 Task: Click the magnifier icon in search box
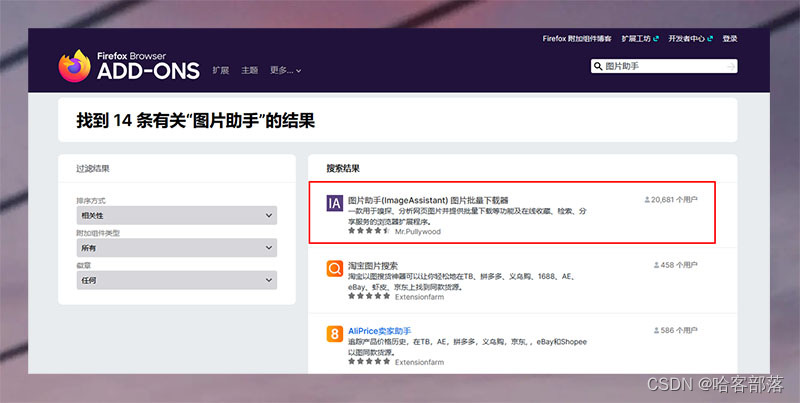[598, 66]
